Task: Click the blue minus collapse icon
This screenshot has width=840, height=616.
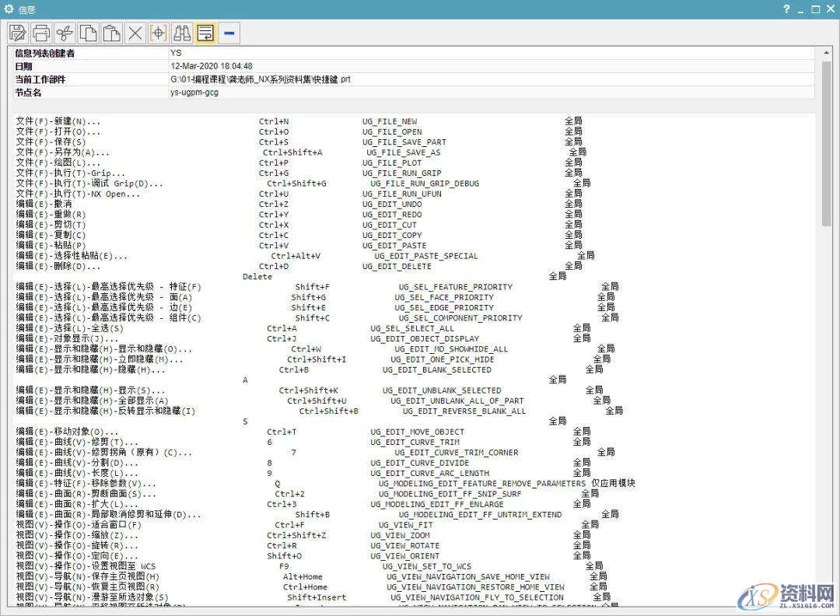Action: [x=229, y=33]
